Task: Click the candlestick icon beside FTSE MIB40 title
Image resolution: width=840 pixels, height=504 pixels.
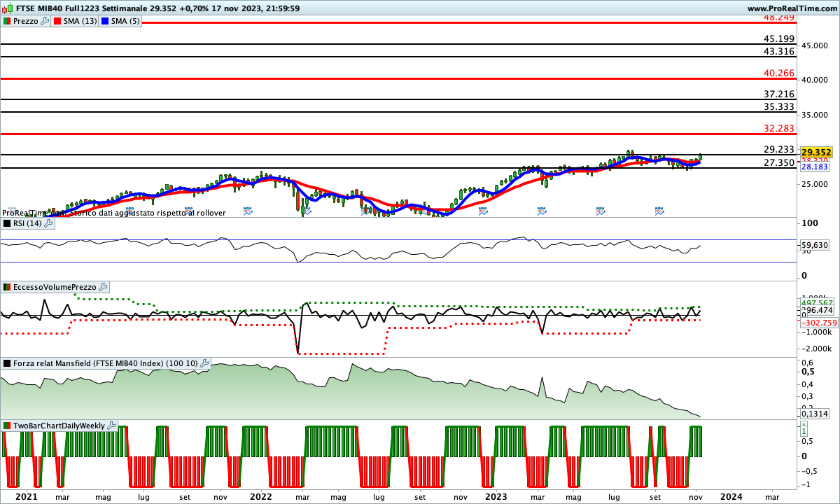Action: 6,8
